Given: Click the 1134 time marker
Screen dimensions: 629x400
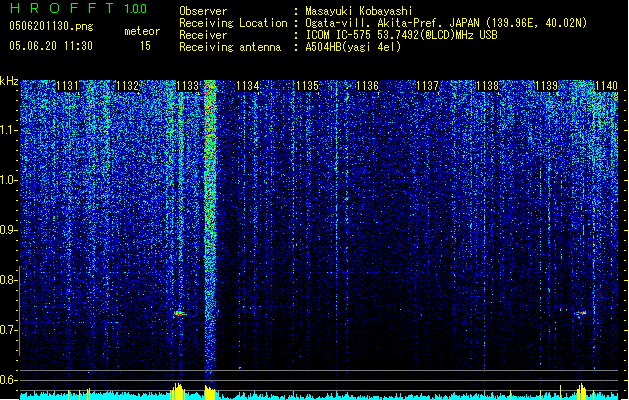Looking at the screenshot, I should click(x=248, y=86).
